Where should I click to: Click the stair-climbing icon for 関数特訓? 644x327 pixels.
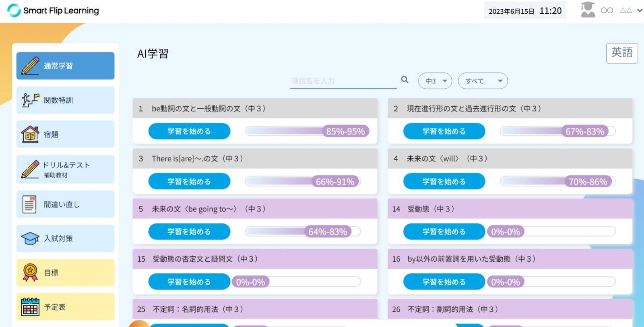click(30, 100)
